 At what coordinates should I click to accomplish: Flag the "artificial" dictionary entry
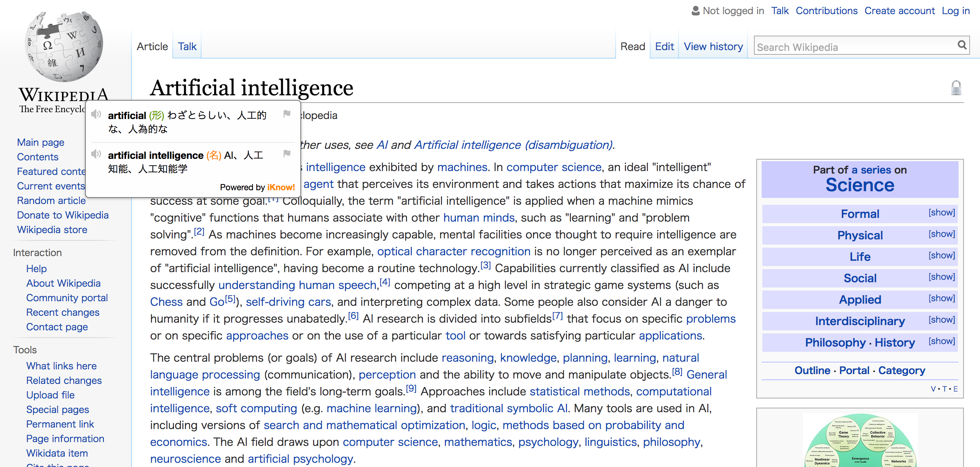[287, 114]
